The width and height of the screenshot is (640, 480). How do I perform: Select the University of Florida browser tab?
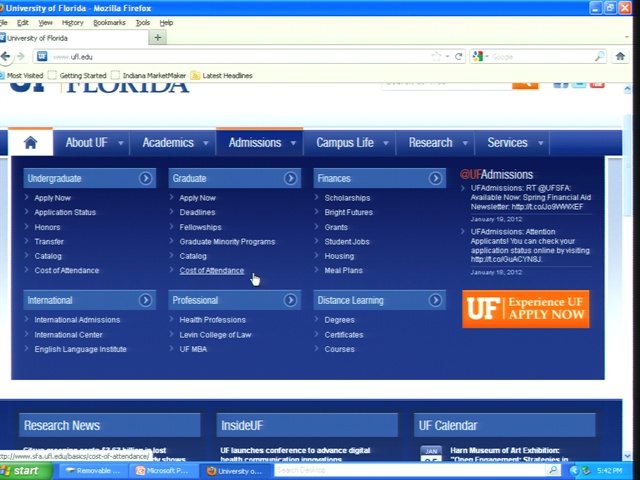click(73, 38)
